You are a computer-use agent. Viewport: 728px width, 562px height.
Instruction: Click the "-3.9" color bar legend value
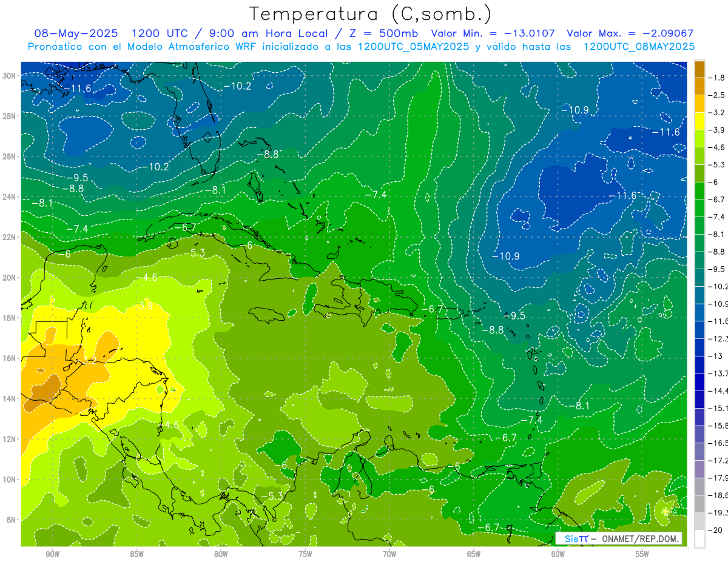point(717,130)
